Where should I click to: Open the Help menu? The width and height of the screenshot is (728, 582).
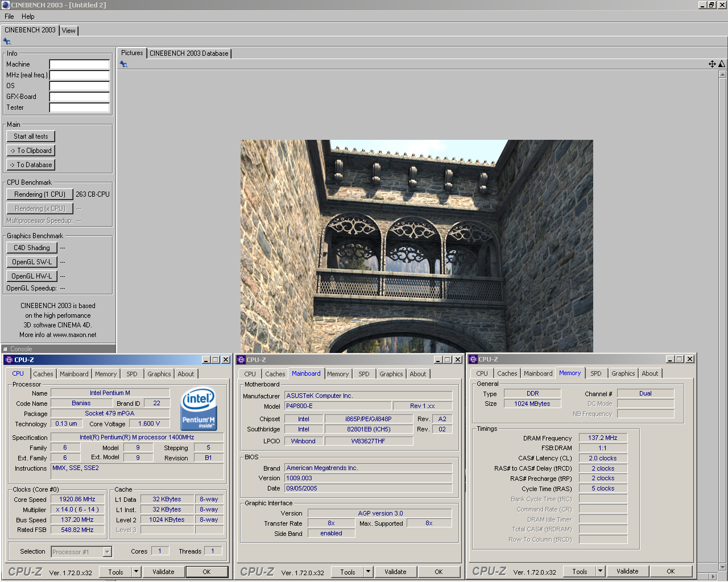28,16
